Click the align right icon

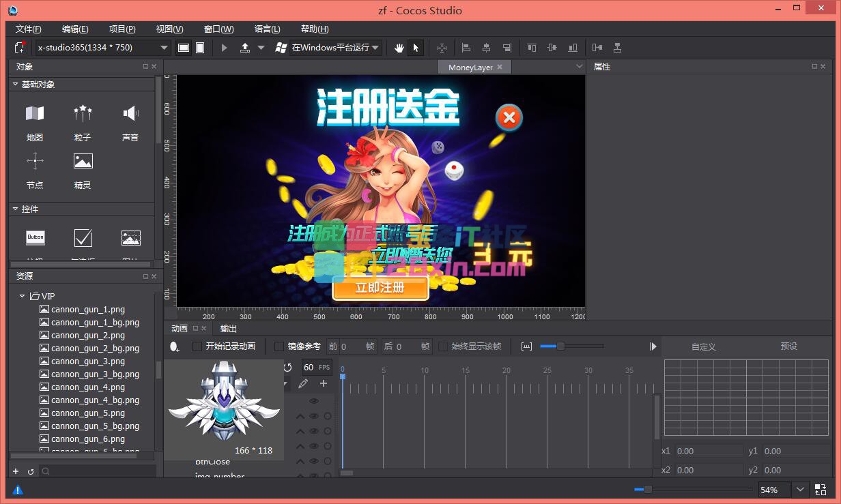[507, 48]
